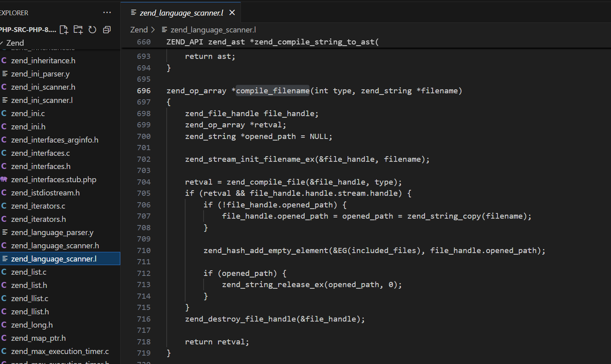Open zend_language_parser.y from the file list
611x364 pixels.
point(52,232)
